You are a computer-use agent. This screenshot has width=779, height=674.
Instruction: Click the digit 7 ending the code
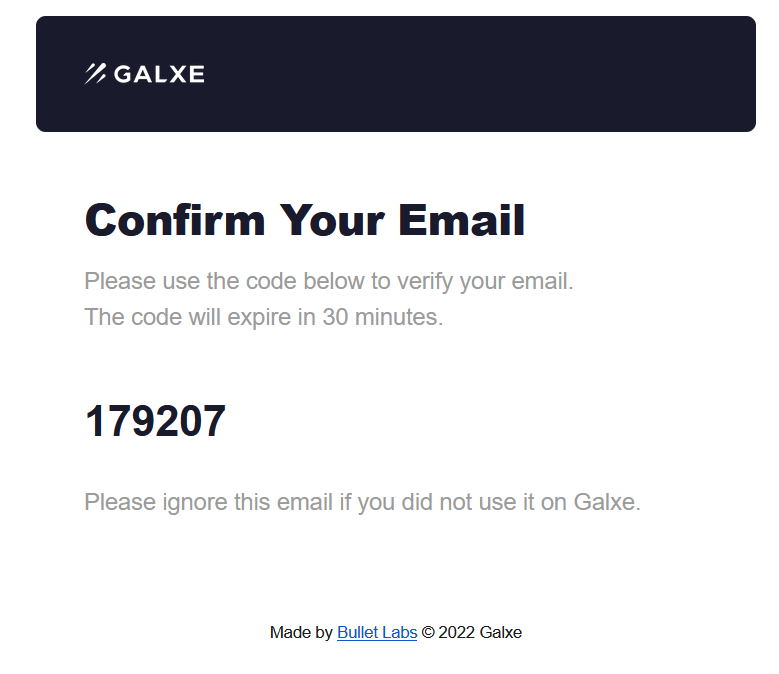214,421
